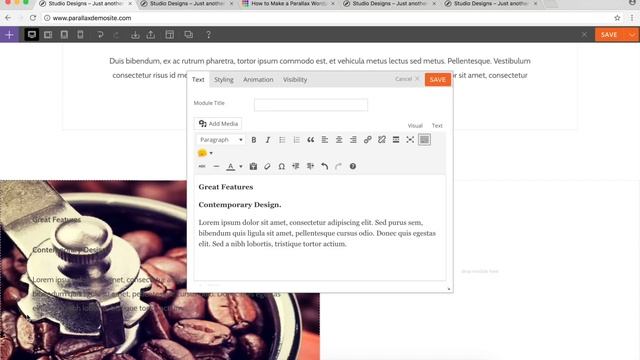Save the page with top orange SAVE button
Screen dimensions: 640x360
coord(609,35)
